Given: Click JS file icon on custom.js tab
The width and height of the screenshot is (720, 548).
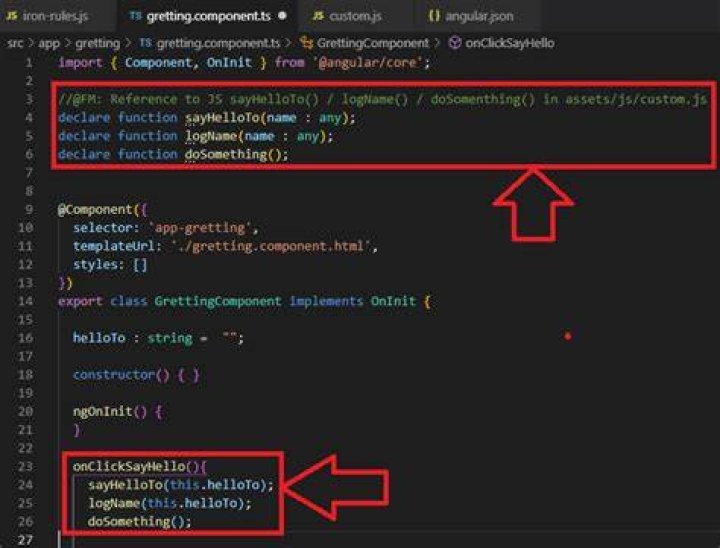Looking at the screenshot, I should [x=318, y=16].
